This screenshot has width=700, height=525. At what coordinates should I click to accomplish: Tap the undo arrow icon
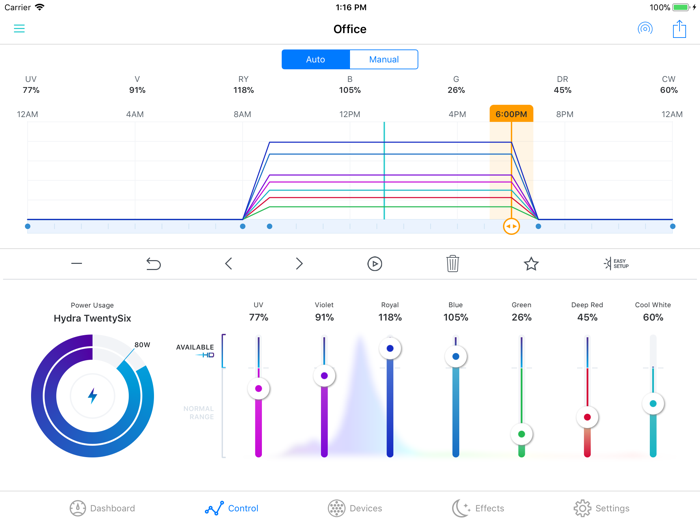coord(154,264)
